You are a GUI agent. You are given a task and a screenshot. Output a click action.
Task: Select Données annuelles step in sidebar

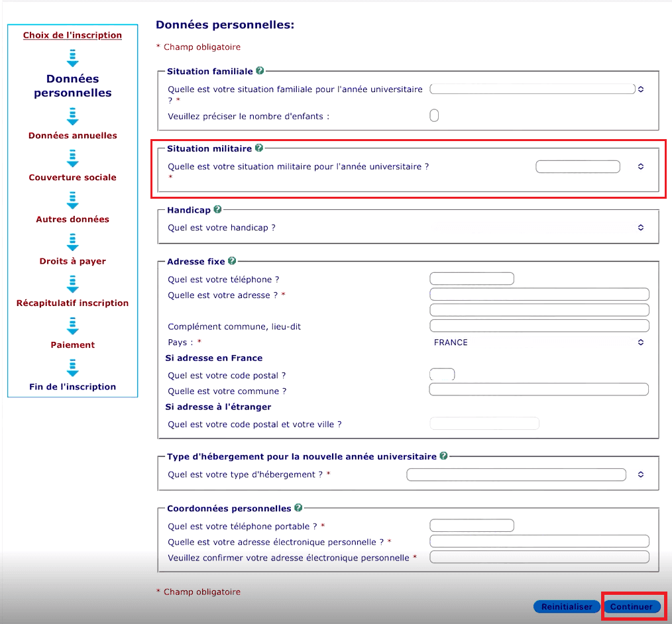pos(72,135)
